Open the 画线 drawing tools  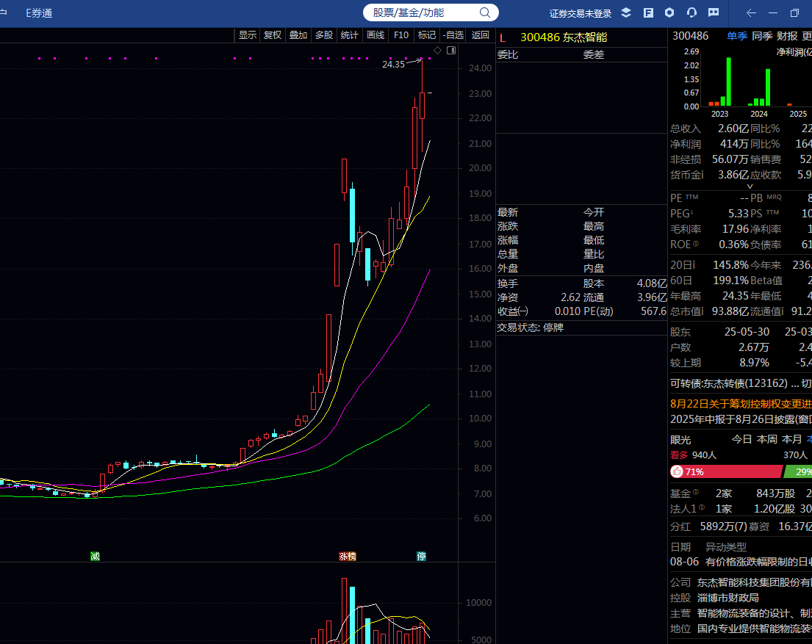tap(376, 35)
